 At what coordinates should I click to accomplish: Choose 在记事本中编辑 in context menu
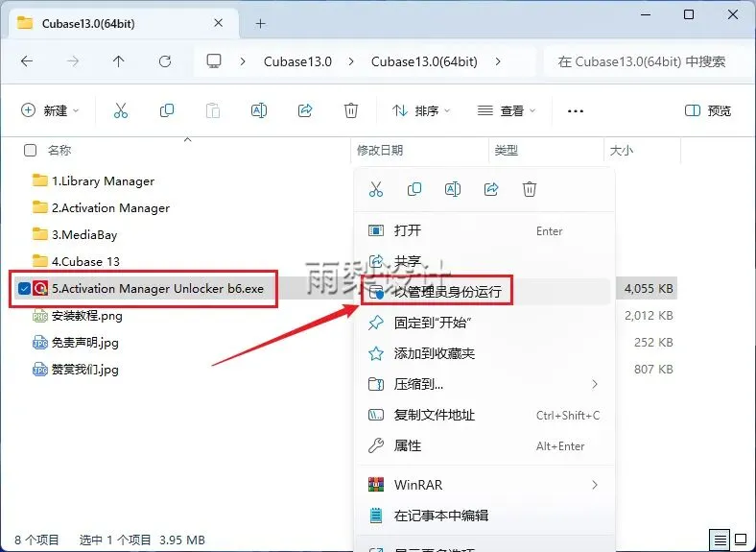[x=484, y=516]
